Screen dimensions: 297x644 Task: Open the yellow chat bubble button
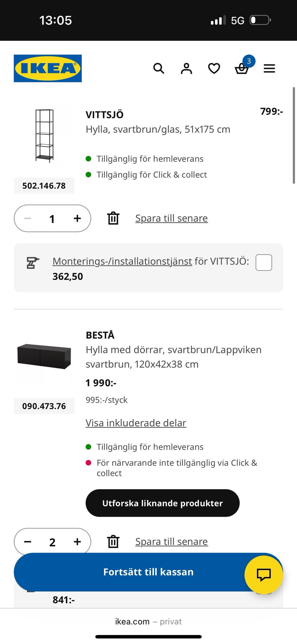click(x=264, y=575)
